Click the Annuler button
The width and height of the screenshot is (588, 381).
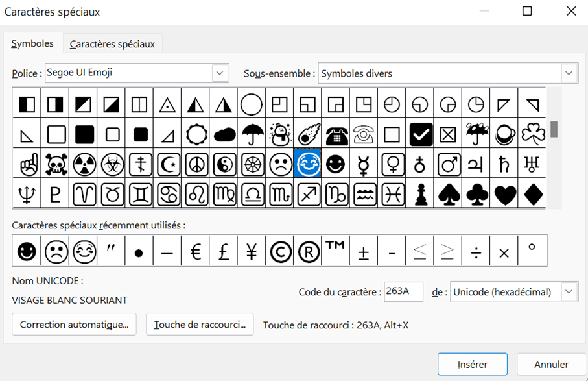point(551,364)
